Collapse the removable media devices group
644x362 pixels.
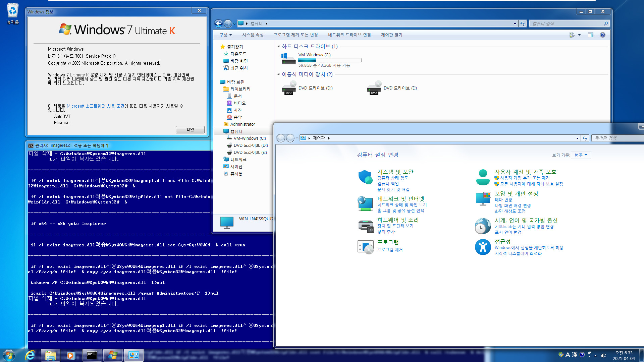pyautogui.click(x=278, y=74)
